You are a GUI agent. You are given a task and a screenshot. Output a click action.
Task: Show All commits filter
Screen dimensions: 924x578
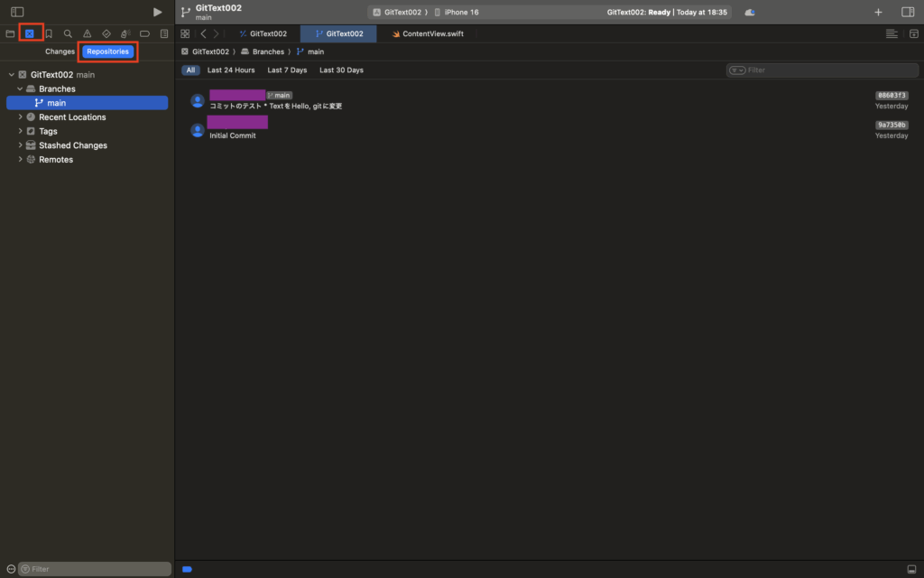[190, 70]
